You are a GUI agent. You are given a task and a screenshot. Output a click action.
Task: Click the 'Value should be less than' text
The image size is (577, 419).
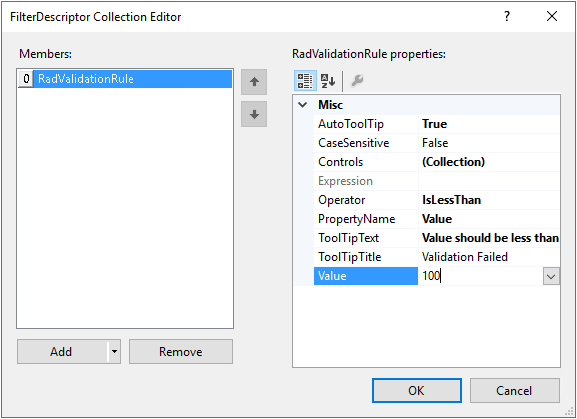(x=490, y=238)
